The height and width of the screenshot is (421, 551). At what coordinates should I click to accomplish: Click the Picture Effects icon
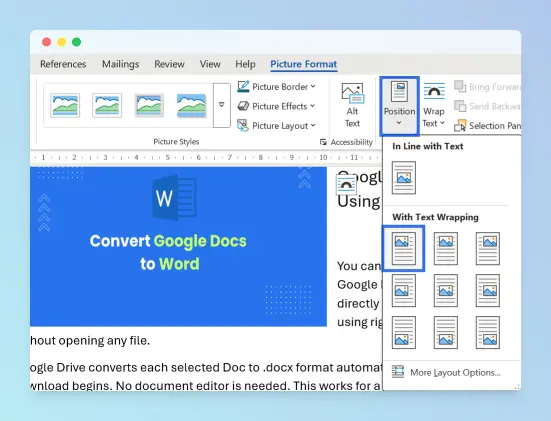pyautogui.click(x=243, y=106)
